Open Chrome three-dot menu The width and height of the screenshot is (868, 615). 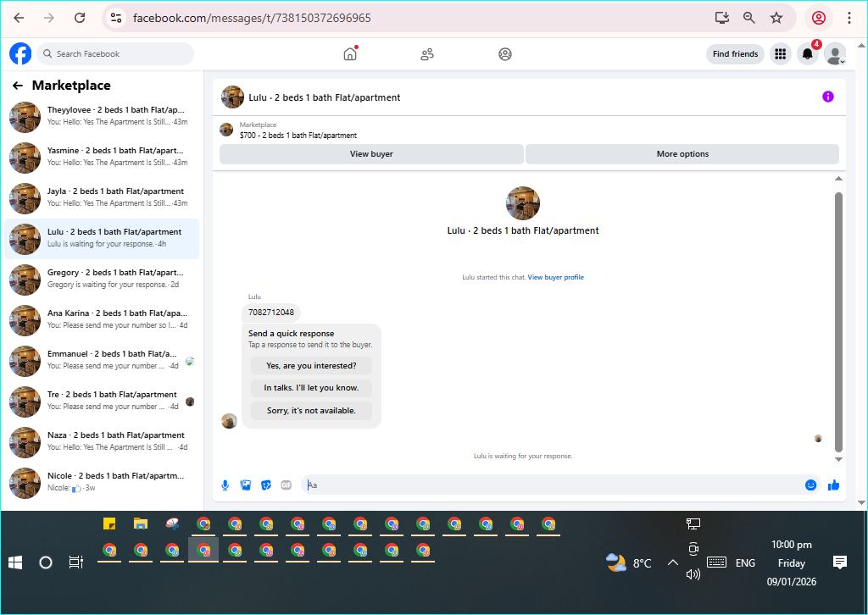pyautogui.click(x=849, y=18)
